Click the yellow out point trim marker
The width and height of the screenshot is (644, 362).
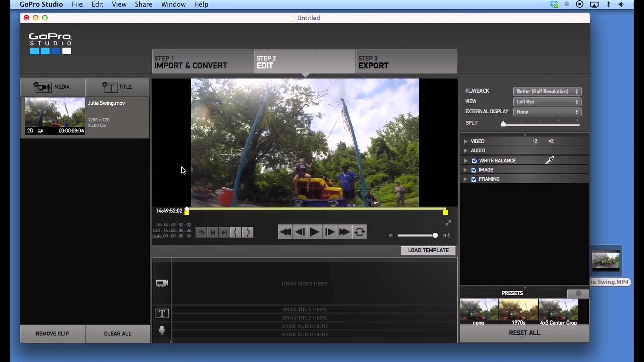[x=445, y=212]
